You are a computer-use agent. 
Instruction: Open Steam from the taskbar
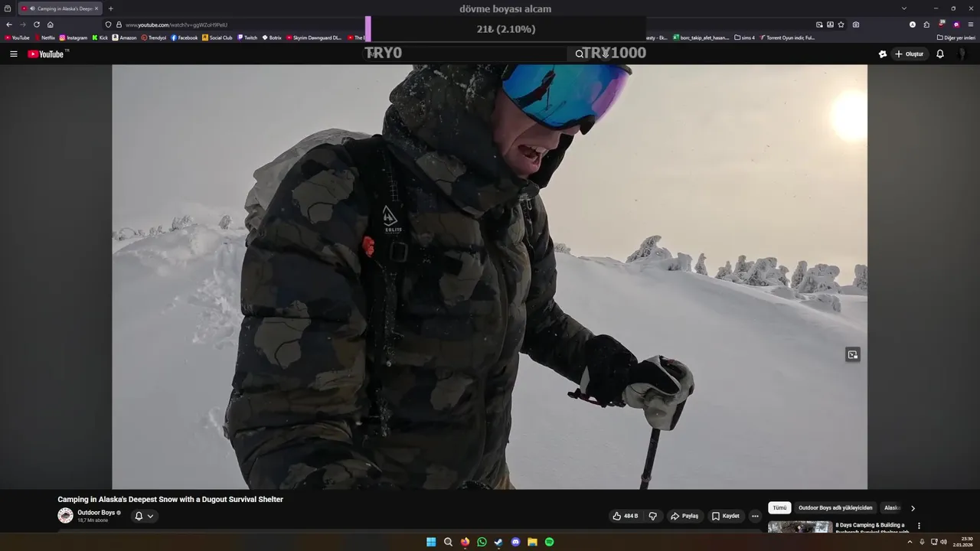coord(498,542)
